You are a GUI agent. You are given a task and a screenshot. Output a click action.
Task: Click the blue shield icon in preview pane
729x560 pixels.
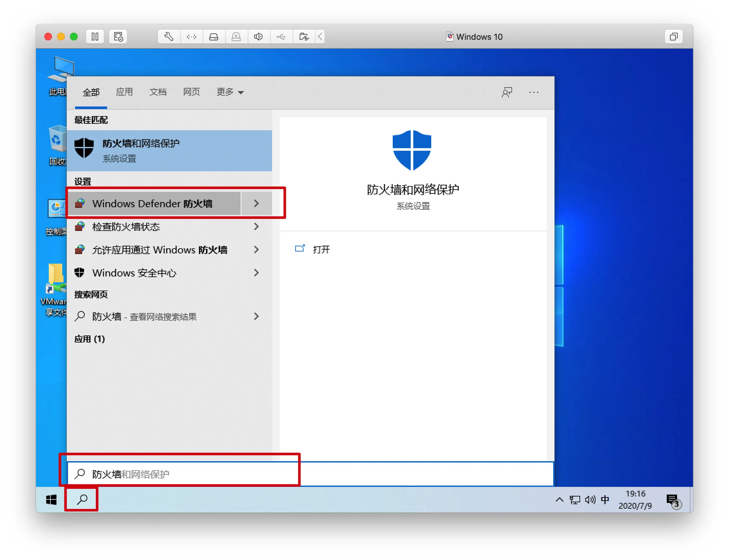coord(412,150)
